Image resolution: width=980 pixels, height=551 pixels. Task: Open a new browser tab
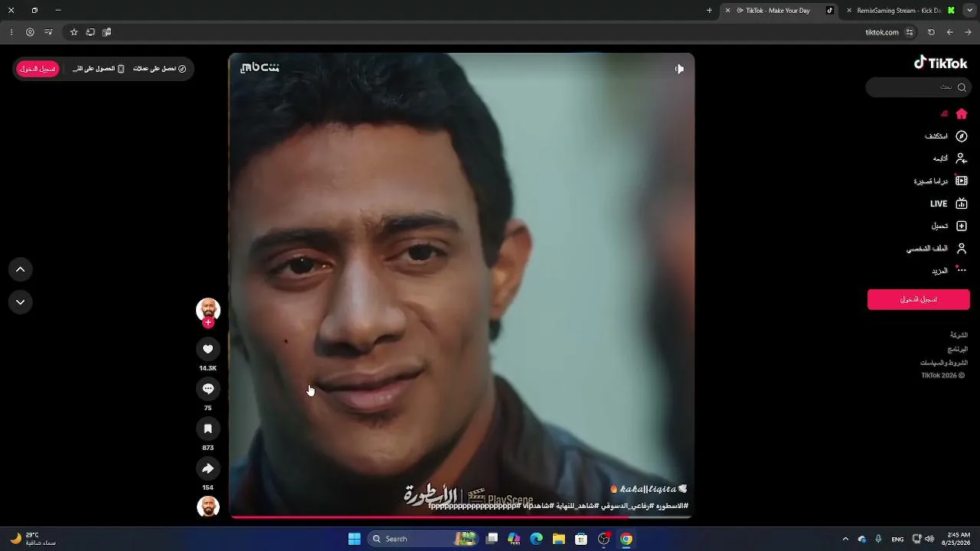tap(709, 11)
